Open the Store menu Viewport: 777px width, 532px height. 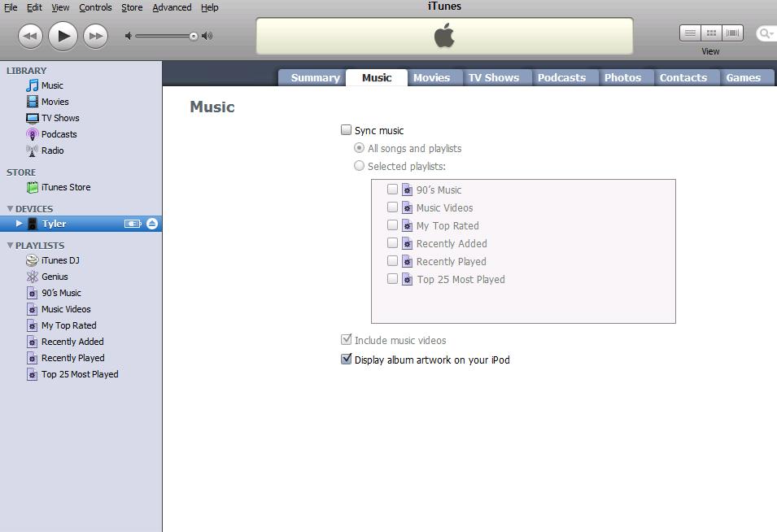(x=132, y=7)
